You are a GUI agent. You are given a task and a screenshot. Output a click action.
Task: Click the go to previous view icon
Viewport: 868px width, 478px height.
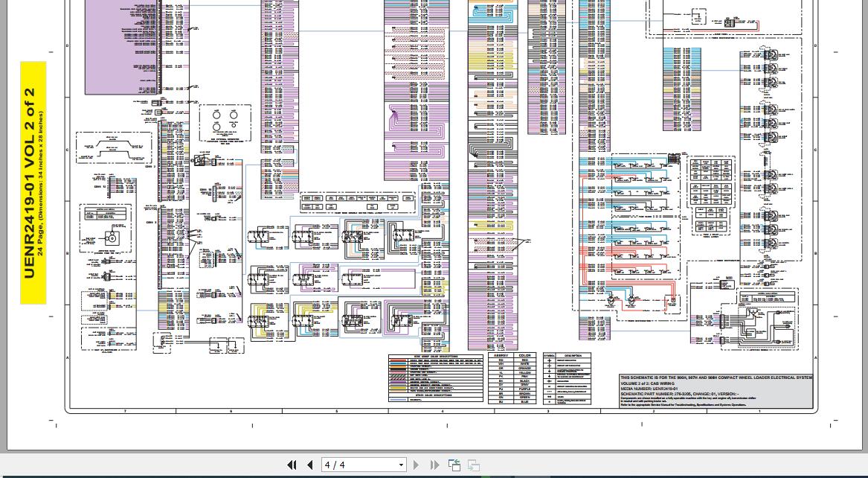click(x=454, y=465)
